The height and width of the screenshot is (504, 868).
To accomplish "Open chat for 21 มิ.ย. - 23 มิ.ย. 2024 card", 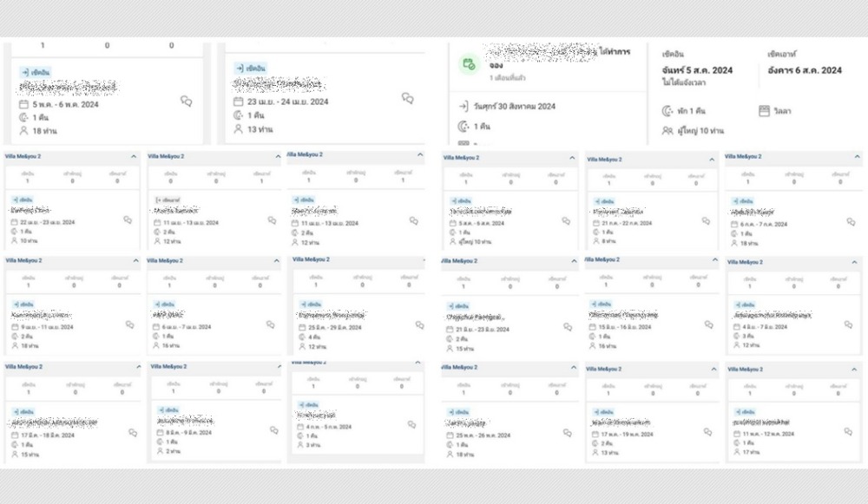I will pos(568,327).
